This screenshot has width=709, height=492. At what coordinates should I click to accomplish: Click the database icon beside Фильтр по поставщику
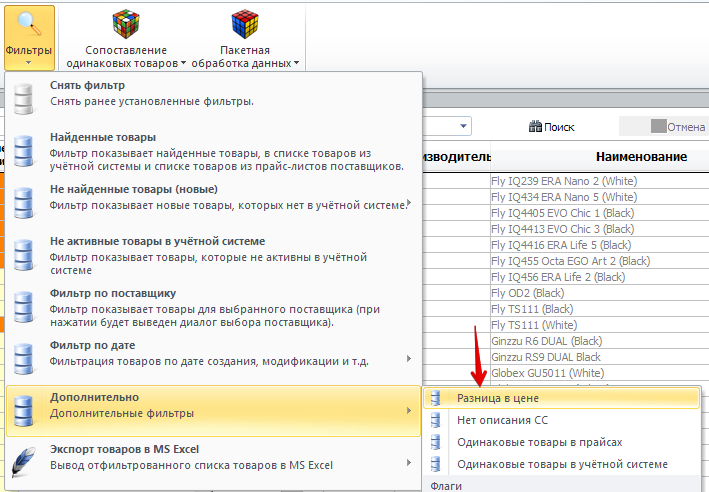pyautogui.click(x=23, y=307)
